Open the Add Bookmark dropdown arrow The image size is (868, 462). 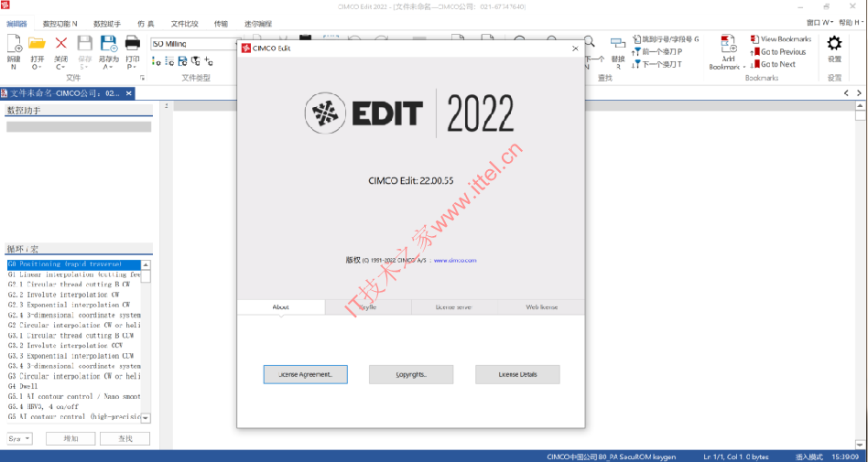pyautogui.click(x=744, y=67)
